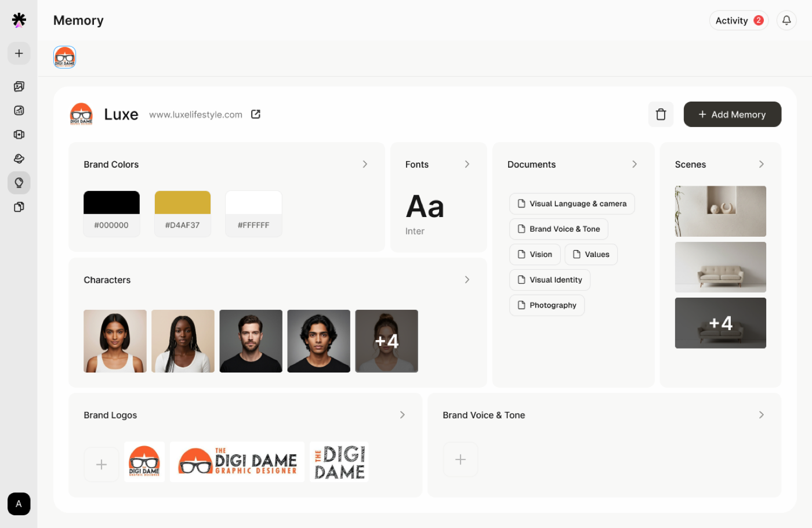Select the gold #D4AF37 color swatch
Image resolution: width=812 pixels, height=528 pixels.
183,214
